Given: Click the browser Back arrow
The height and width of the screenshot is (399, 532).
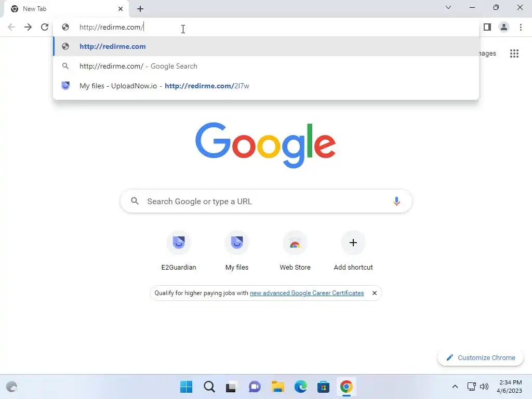Looking at the screenshot, I should [11, 27].
